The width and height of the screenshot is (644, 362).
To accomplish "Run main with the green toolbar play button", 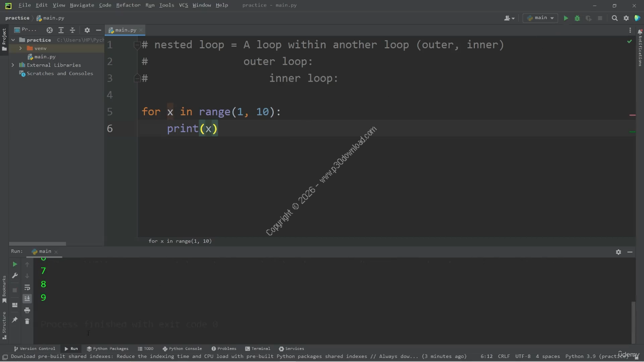I will click(566, 18).
